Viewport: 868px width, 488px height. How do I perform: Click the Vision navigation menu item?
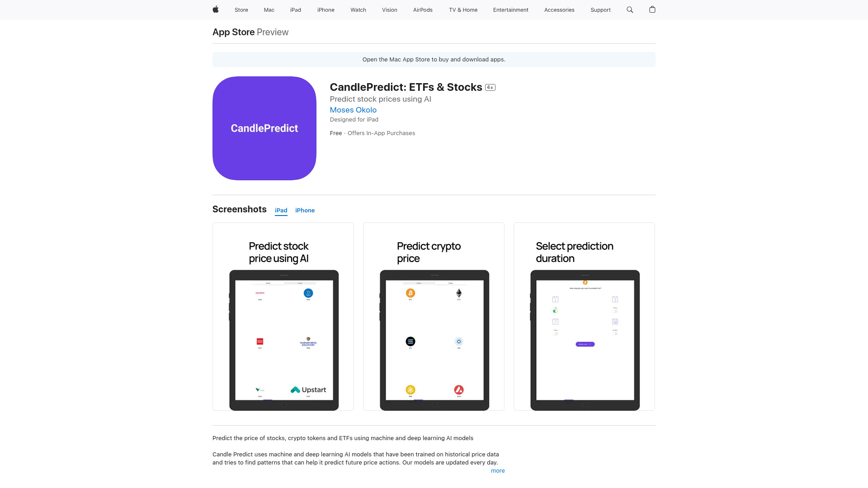click(389, 9)
